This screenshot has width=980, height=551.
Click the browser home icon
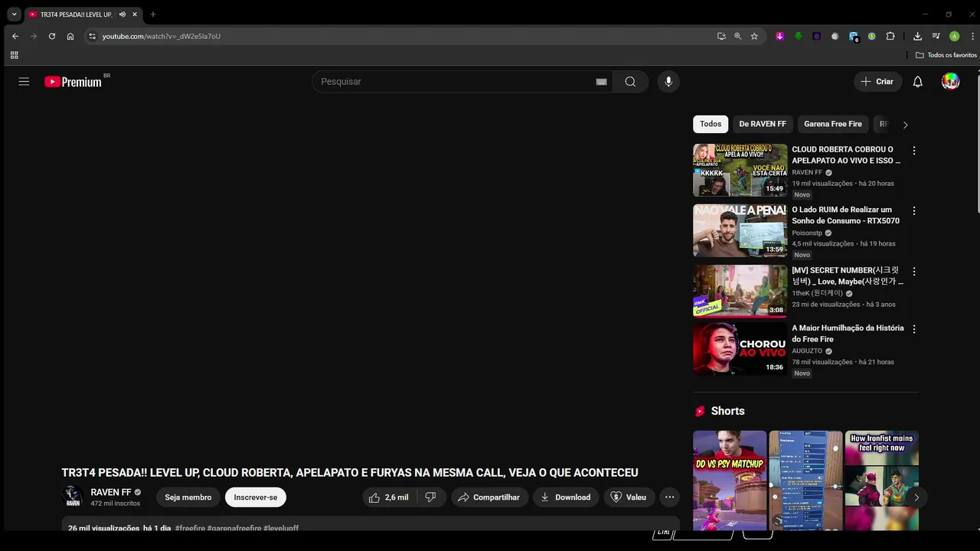(70, 36)
